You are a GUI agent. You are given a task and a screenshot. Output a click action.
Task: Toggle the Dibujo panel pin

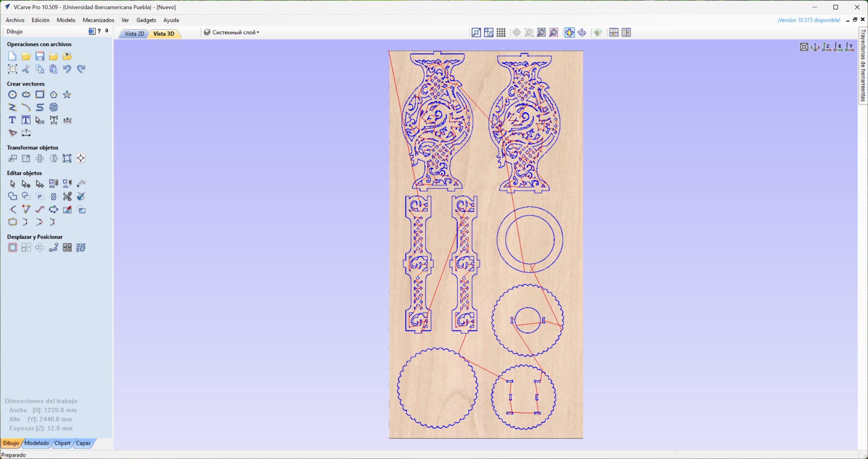pyautogui.click(x=107, y=31)
